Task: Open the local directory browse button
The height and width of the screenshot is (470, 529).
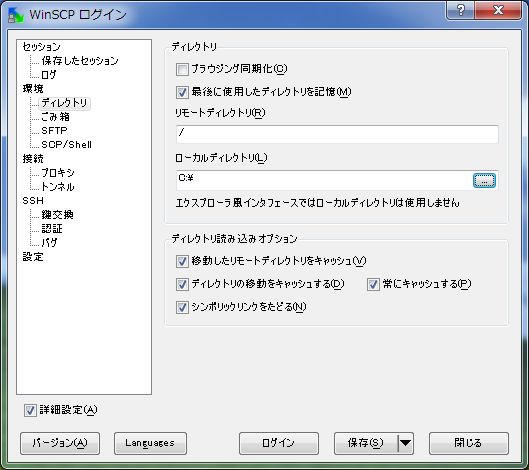Action: (x=484, y=181)
